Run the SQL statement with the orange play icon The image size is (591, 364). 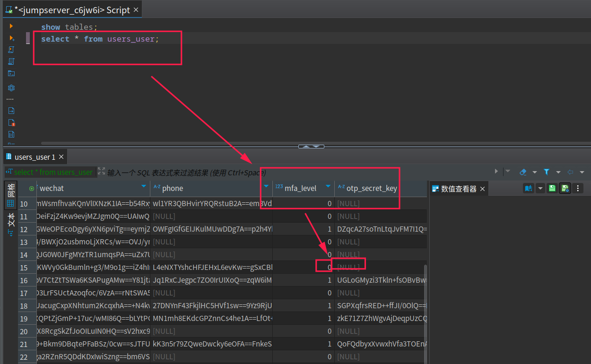[11, 26]
